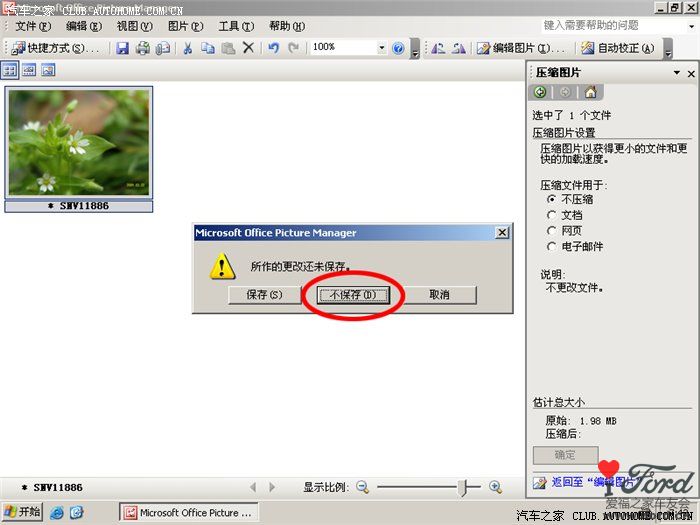Select the 文档 compression option
Image resolution: width=700 pixels, height=525 pixels.
click(x=552, y=215)
